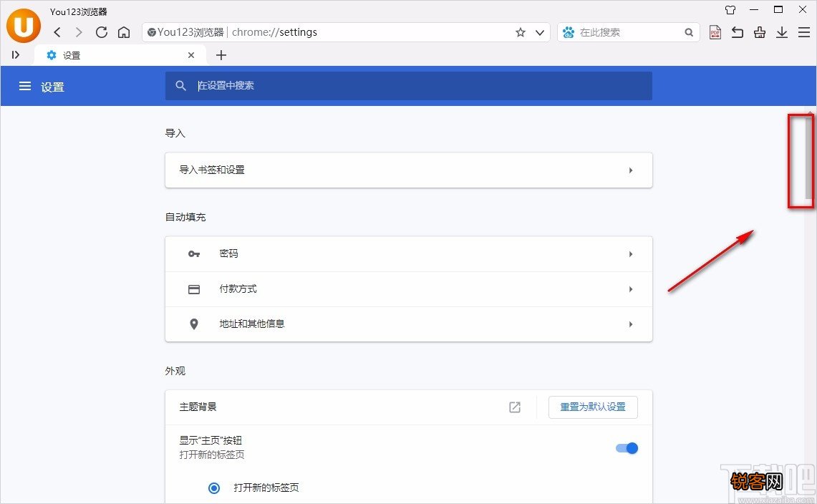
Task: Bookmark page with the star icon
Action: (521, 32)
